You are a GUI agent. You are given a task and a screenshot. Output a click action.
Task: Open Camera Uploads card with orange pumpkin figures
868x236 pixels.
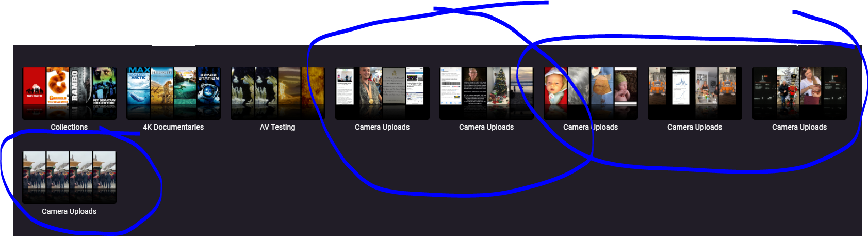[695, 93]
